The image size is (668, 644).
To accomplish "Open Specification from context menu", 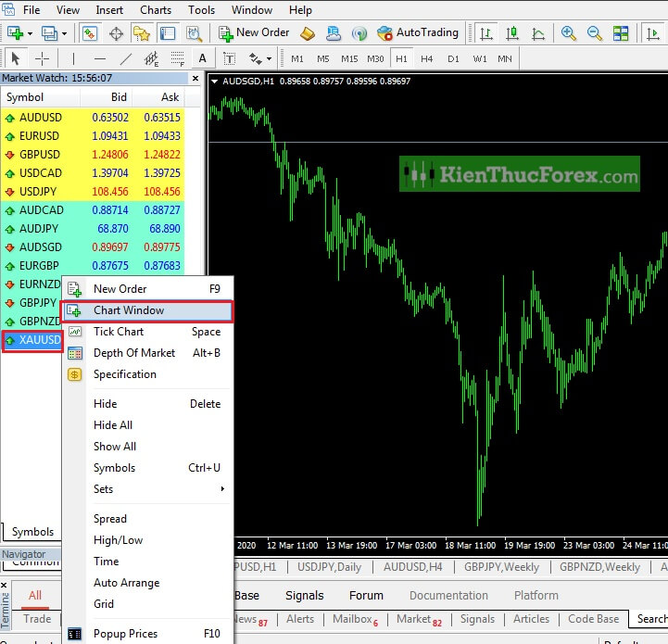I will [x=147, y=374].
